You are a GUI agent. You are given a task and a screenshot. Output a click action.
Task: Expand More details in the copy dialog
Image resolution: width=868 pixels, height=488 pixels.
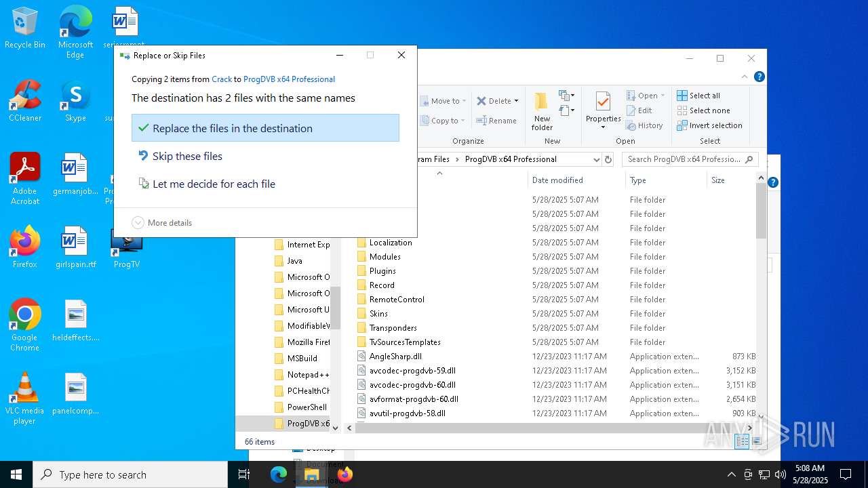point(162,222)
